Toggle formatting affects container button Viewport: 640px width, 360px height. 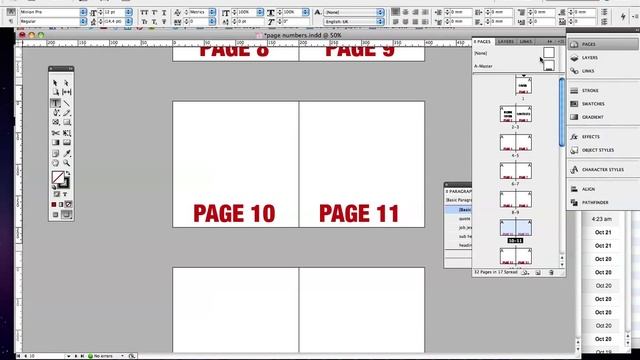57,194
